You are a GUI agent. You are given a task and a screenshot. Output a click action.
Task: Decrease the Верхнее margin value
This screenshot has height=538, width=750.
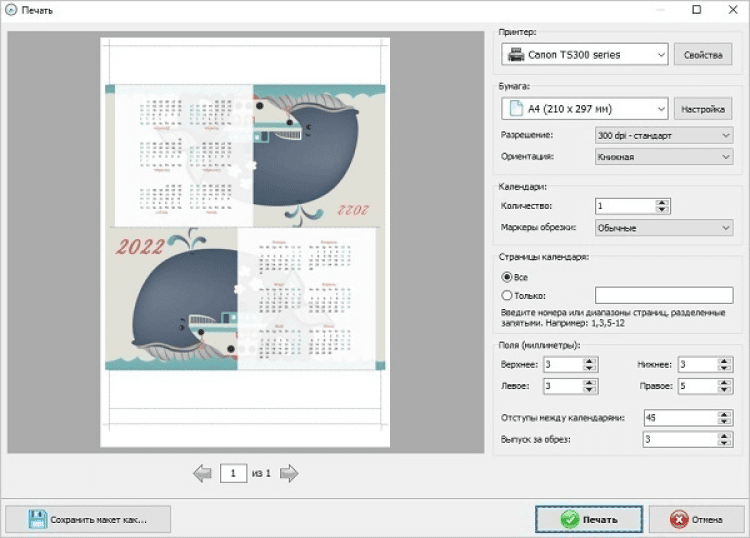tap(589, 368)
